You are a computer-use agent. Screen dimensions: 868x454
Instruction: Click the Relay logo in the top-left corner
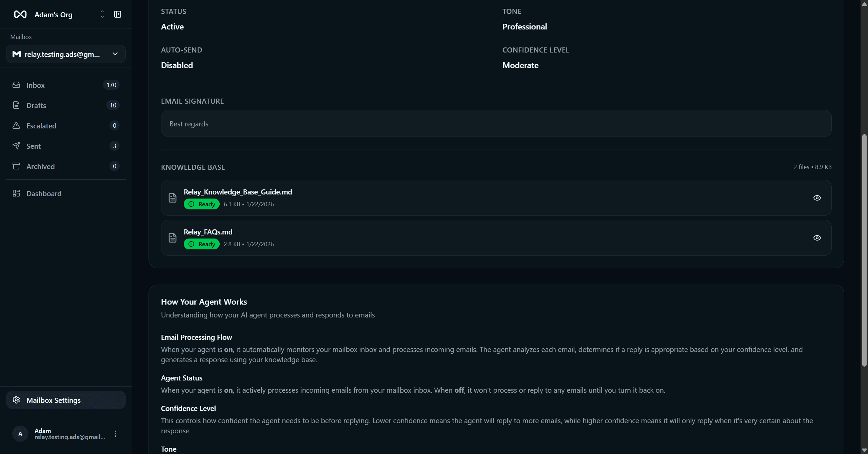tap(20, 14)
